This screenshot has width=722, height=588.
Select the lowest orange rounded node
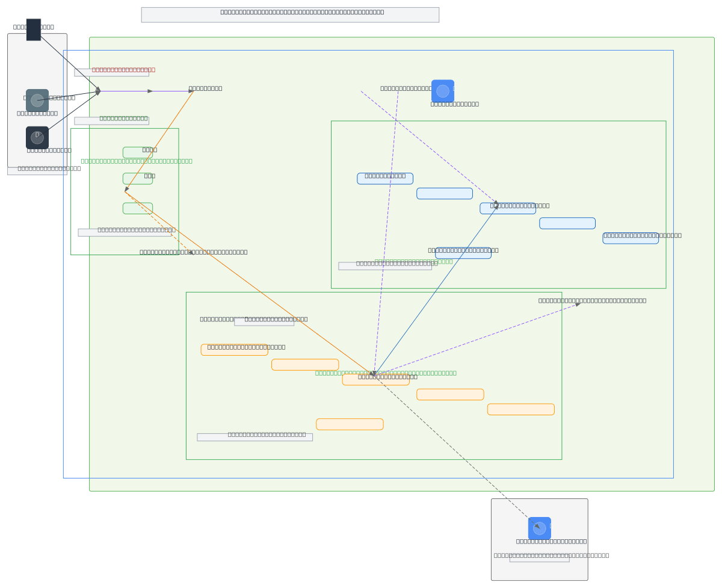pyautogui.click(x=350, y=424)
